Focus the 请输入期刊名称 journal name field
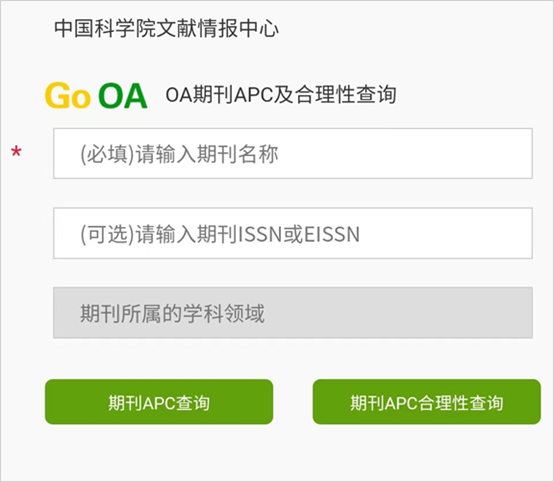The height and width of the screenshot is (482, 554). click(293, 153)
